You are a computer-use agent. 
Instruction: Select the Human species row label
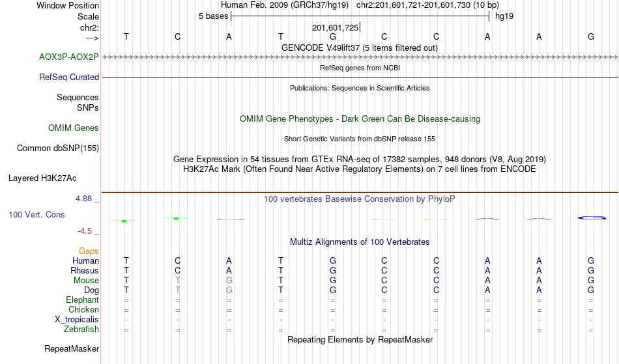coord(85,260)
